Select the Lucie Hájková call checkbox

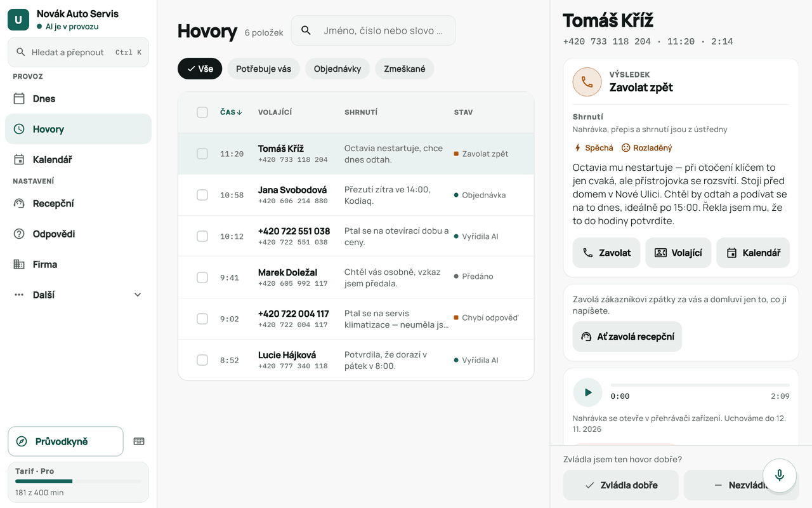(202, 360)
